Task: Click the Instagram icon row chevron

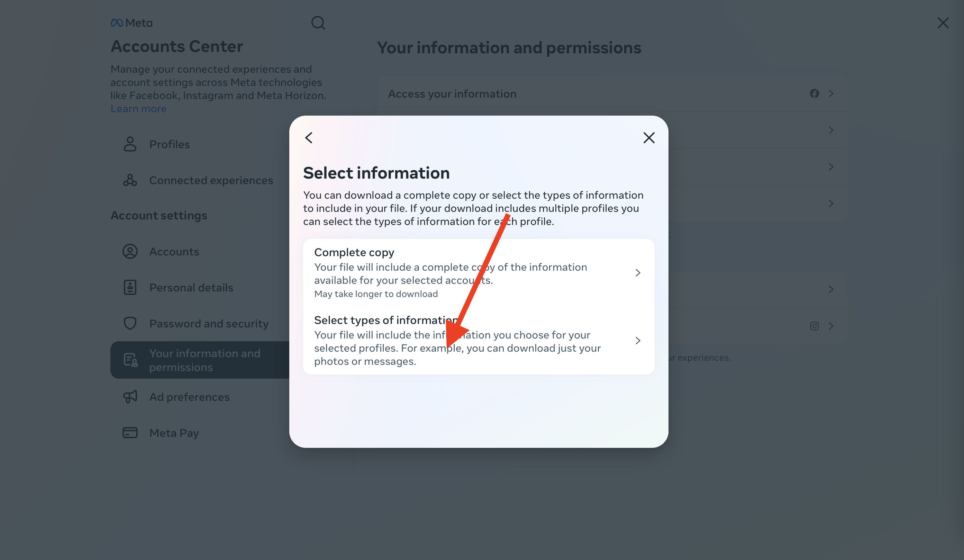Action: [x=831, y=326]
